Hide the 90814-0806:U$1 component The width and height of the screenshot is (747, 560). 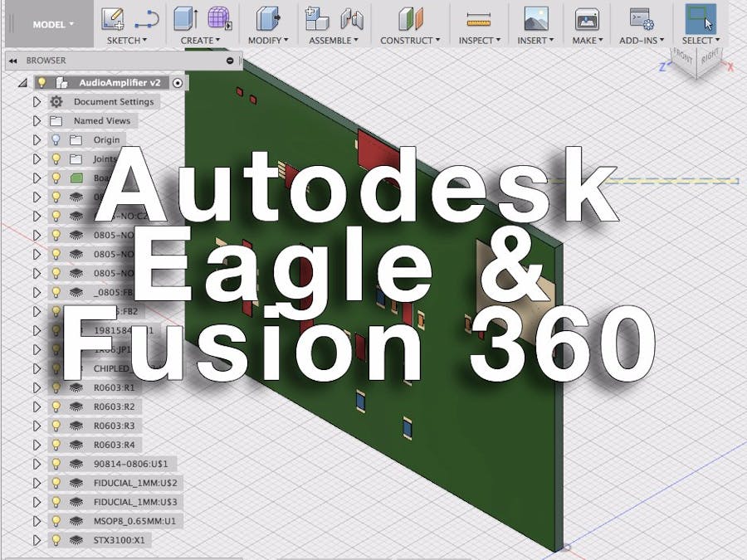(56, 463)
